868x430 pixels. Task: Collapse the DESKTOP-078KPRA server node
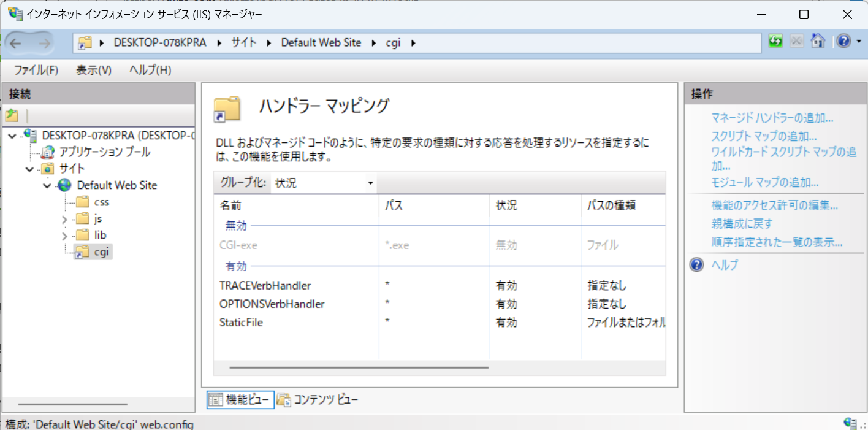(13, 136)
